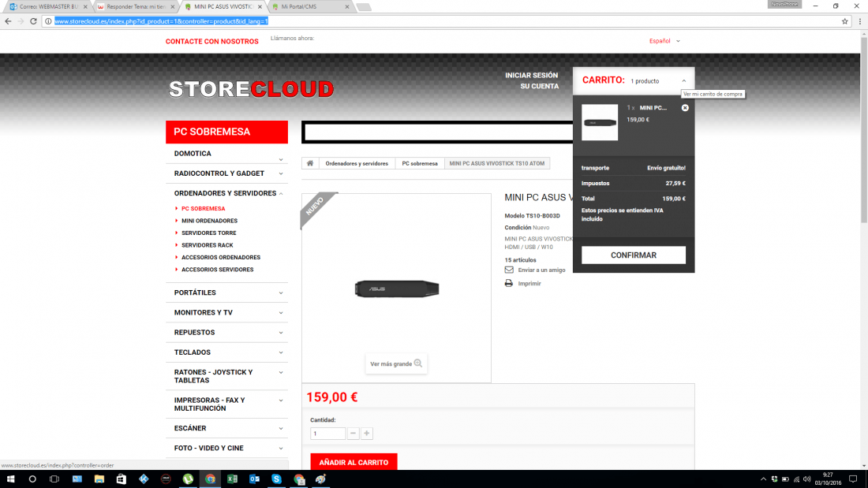
Task: Click CONFIRMAR in cart dropdown
Action: [x=634, y=255]
